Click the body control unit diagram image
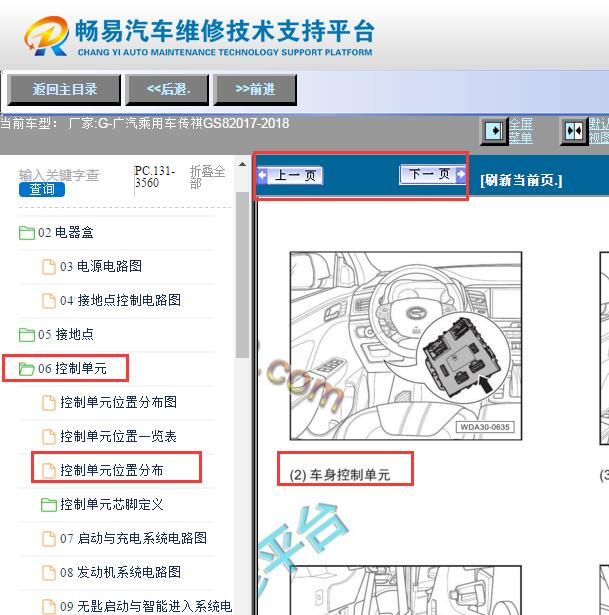The width and height of the screenshot is (609, 615). pos(406,346)
